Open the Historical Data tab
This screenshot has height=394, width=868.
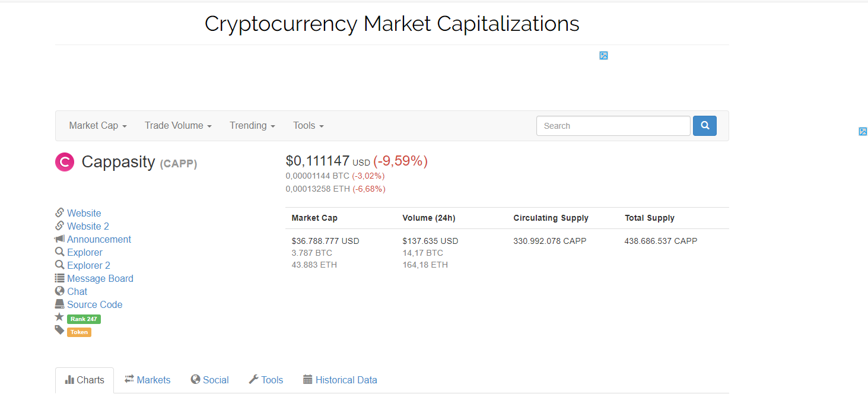click(340, 380)
